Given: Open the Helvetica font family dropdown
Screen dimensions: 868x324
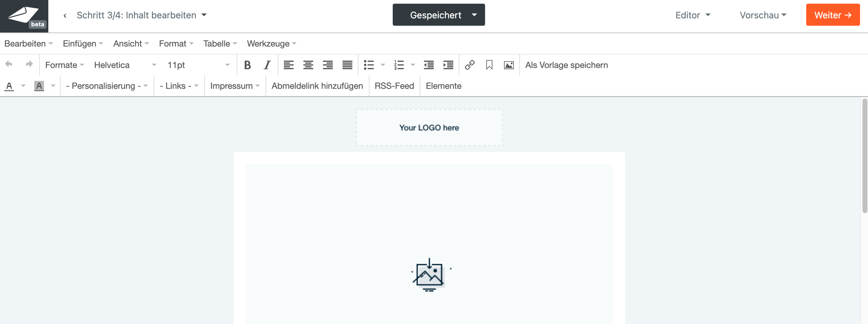Looking at the screenshot, I should [x=125, y=65].
